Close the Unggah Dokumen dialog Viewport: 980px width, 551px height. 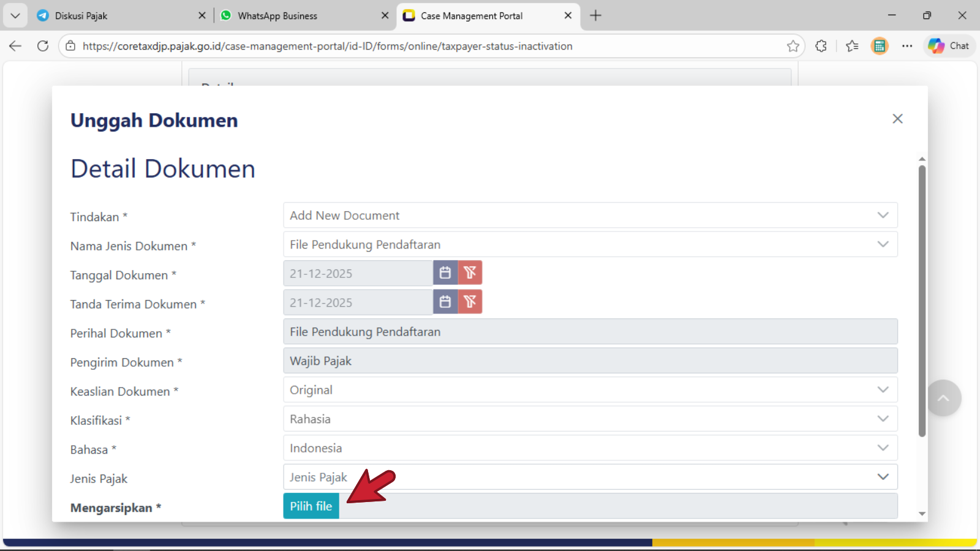tap(897, 119)
